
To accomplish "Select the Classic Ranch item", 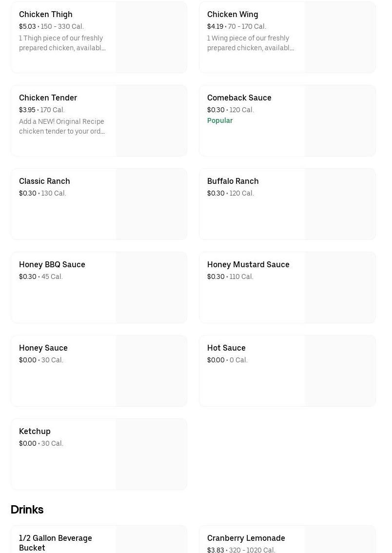I will [98, 204].
